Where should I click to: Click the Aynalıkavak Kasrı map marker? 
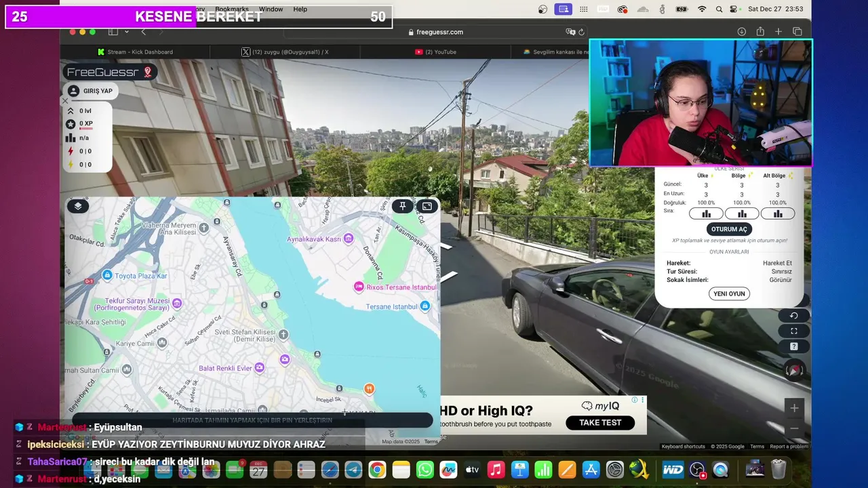349,239
